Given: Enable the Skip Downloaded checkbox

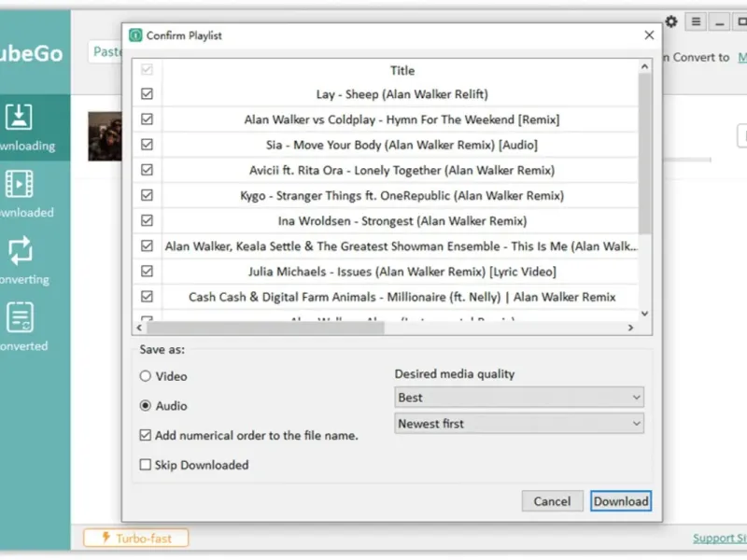Looking at the screenshot, I should click(146, 465).
